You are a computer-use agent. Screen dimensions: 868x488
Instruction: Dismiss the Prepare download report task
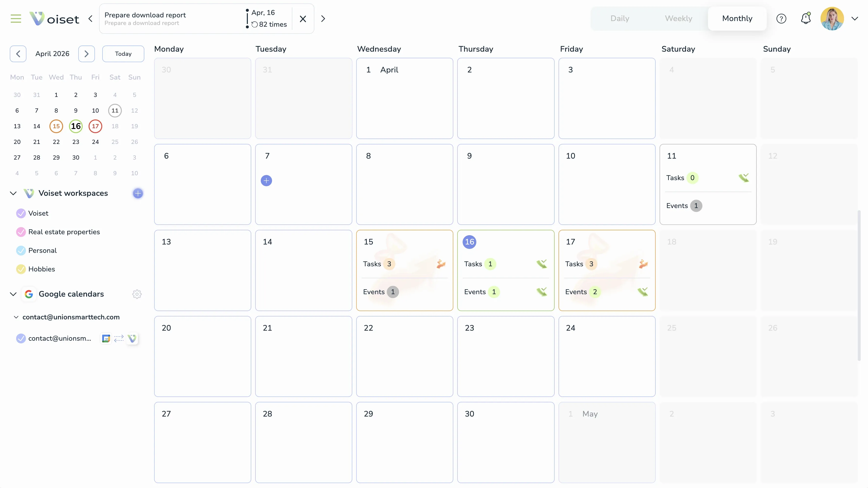(302, 19)
